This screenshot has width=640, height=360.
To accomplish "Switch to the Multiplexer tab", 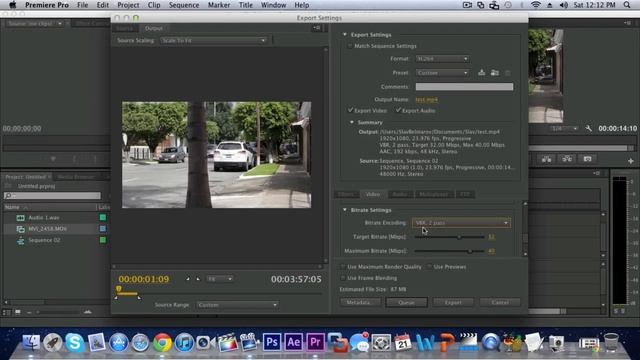I will tap(433, 194).
